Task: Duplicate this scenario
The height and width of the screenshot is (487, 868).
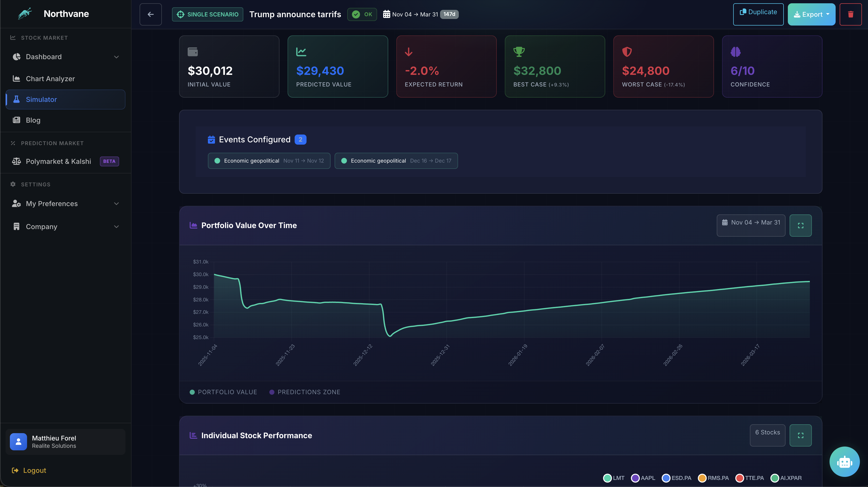Action: 758,14
